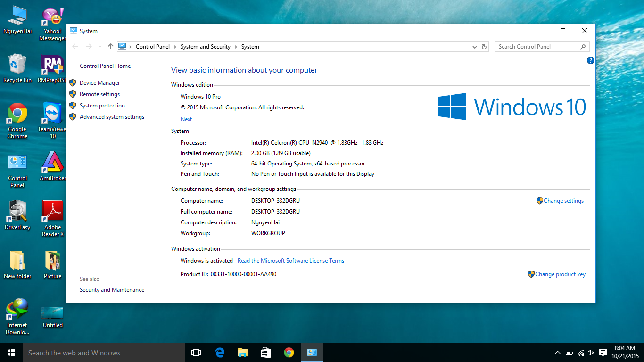The height and width of the screenshot is (362, 644).
Task: Show hidden system tray icons
Action: coord(557,353)
